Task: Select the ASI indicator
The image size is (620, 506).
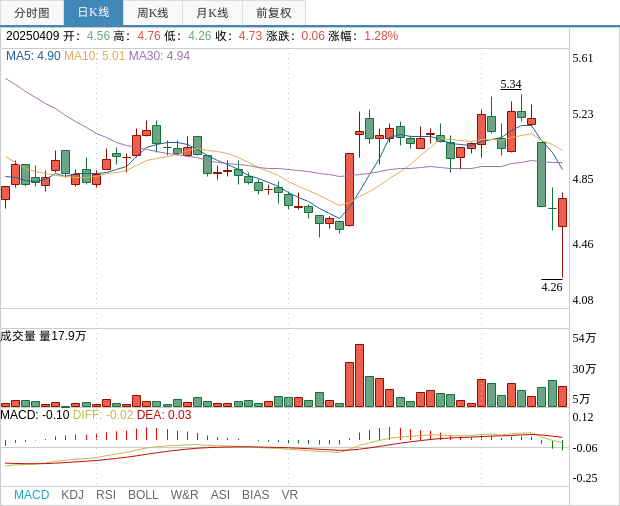Action: coord(220,495)
